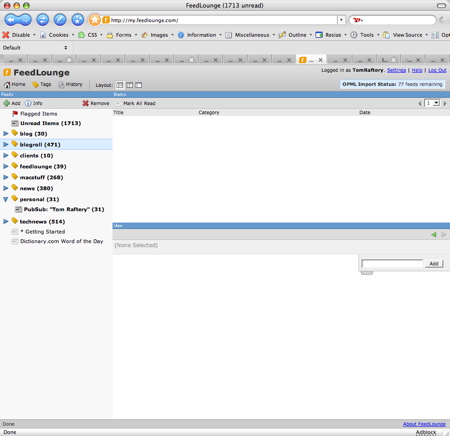This screenshot has width=450, height=436.
Task: Open the Tools toolbar menu
Action: [365, 35]
